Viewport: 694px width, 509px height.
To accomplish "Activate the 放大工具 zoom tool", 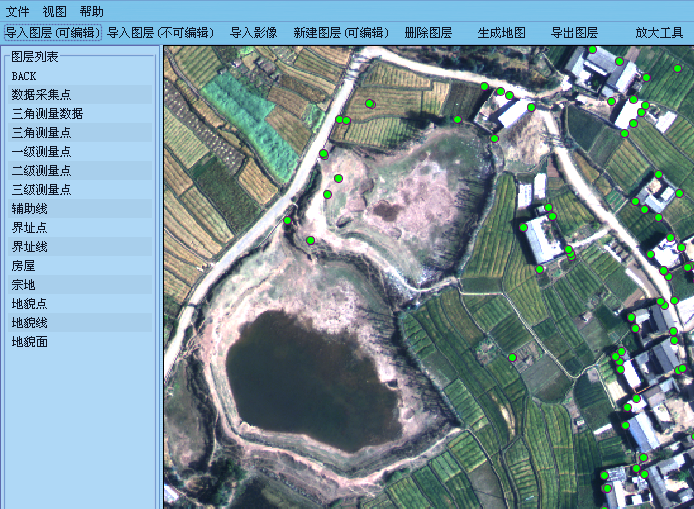I will pyautogui.click(x=659, y=33).
